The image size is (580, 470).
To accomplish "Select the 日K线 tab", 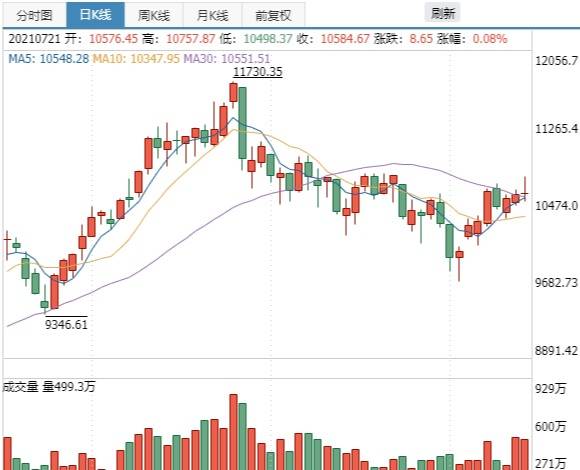I will 95,15.
